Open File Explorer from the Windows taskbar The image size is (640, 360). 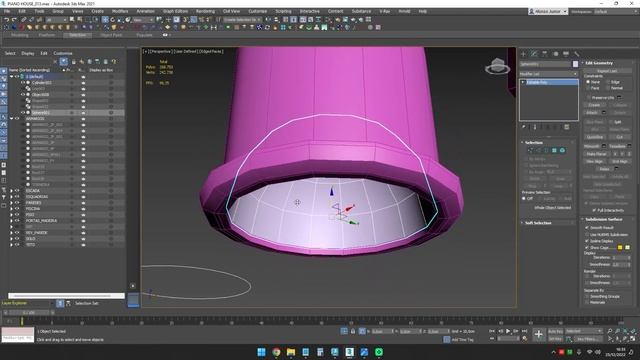point(291,352)
